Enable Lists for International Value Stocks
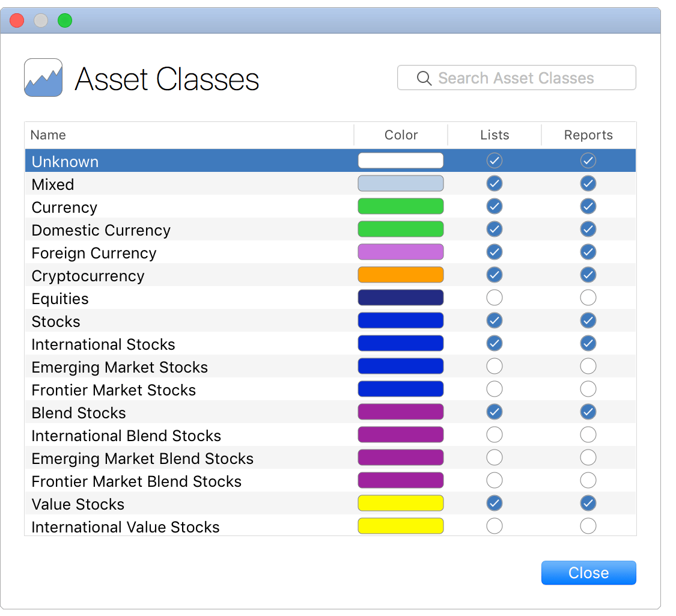The width and height of the screenshot is (676, 616). (494, 526)
